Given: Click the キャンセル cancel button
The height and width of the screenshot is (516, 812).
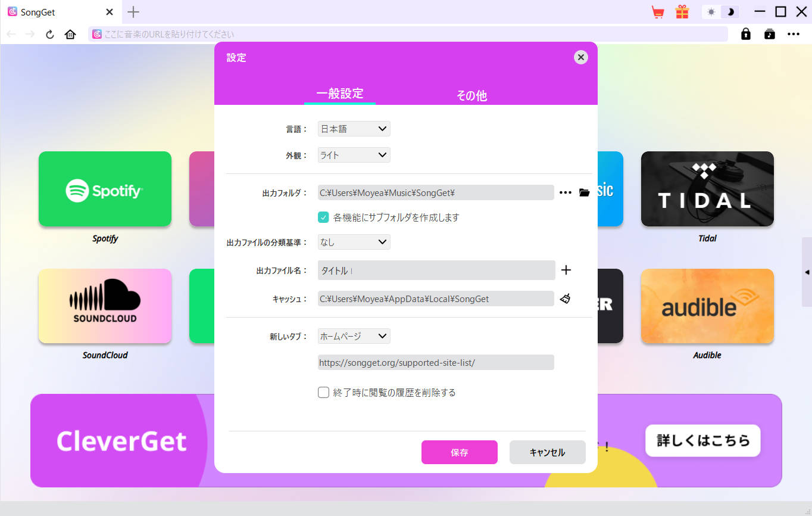Looking at the screenshot, I should click(546, 452).
